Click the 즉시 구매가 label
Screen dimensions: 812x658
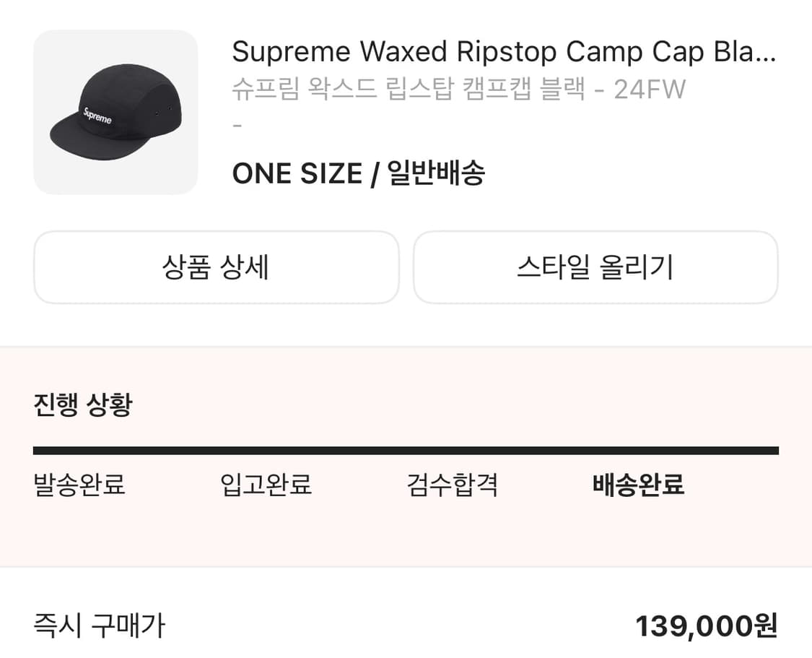pyautogui.click(x=99, y=625)
